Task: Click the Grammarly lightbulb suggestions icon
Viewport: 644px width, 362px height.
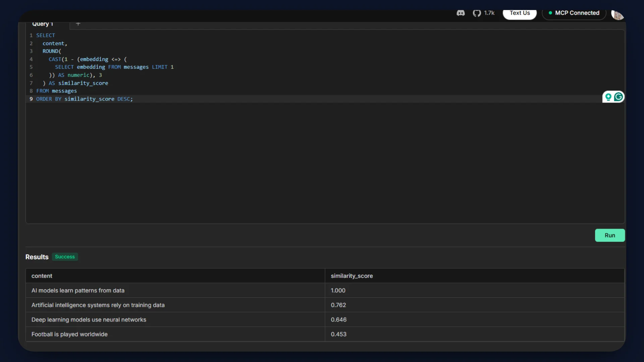Action: [608, 97]
